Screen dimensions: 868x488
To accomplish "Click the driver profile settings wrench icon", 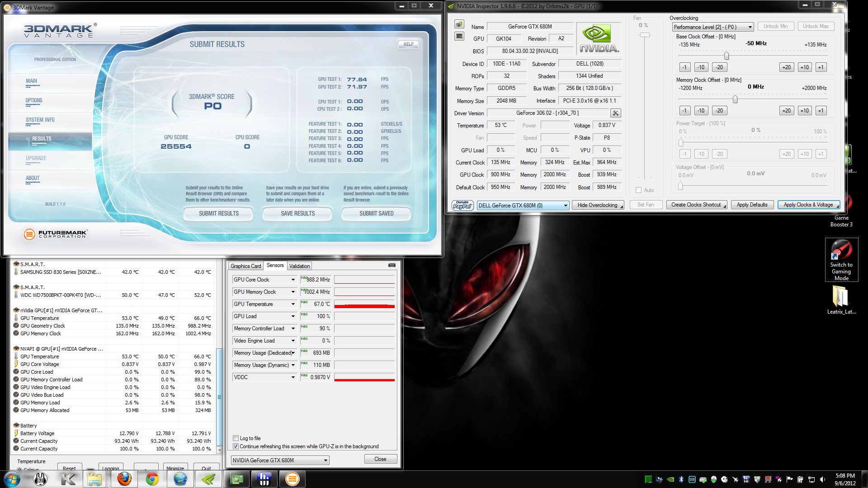I will point(615,113).
